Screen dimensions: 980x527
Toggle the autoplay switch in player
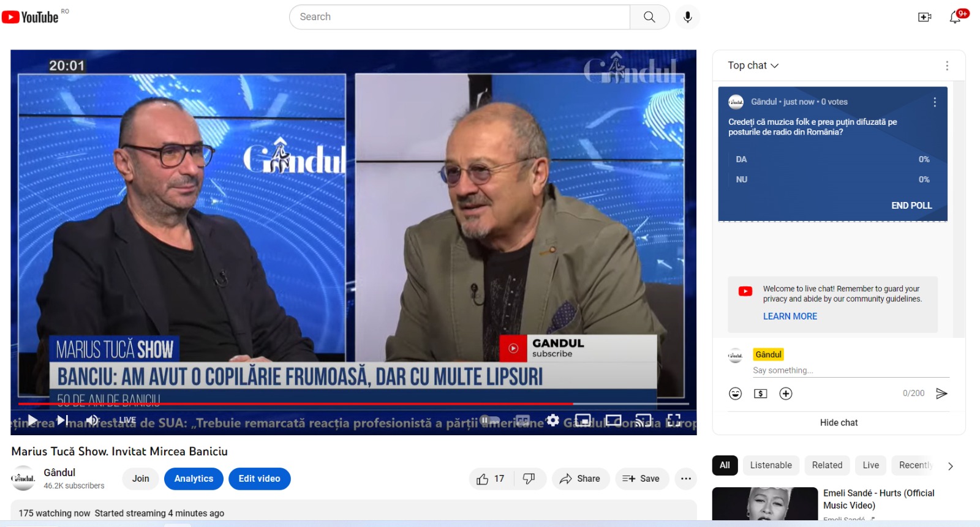click(489, 420)
